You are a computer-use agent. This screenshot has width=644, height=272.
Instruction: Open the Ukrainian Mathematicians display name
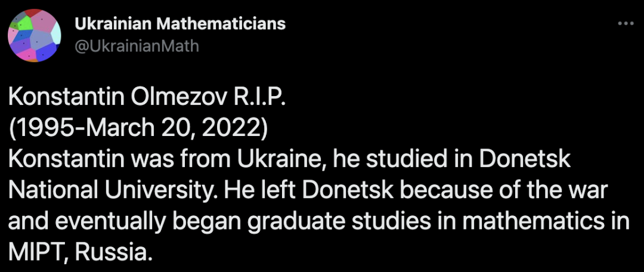(x=180, y=24)
